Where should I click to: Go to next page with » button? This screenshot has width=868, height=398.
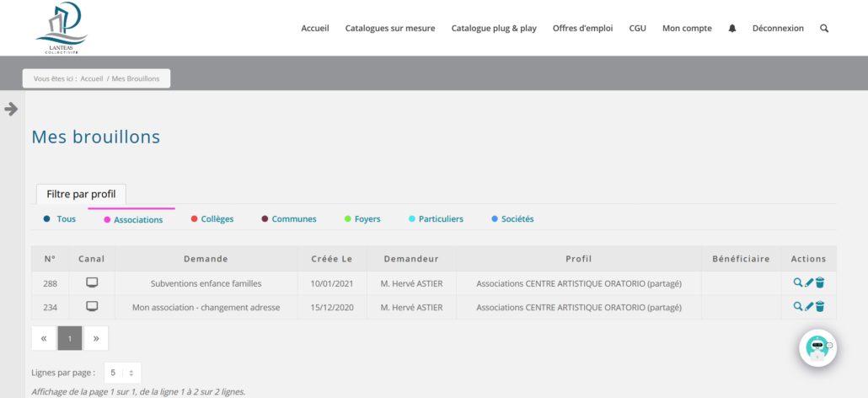[x=96, y=338]
